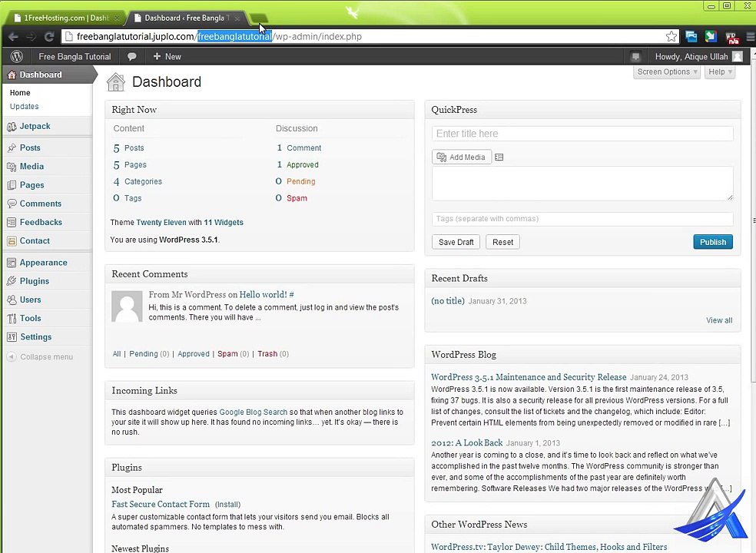
Task: Click the Posts pushpin icon
Action: pos(12,148)
